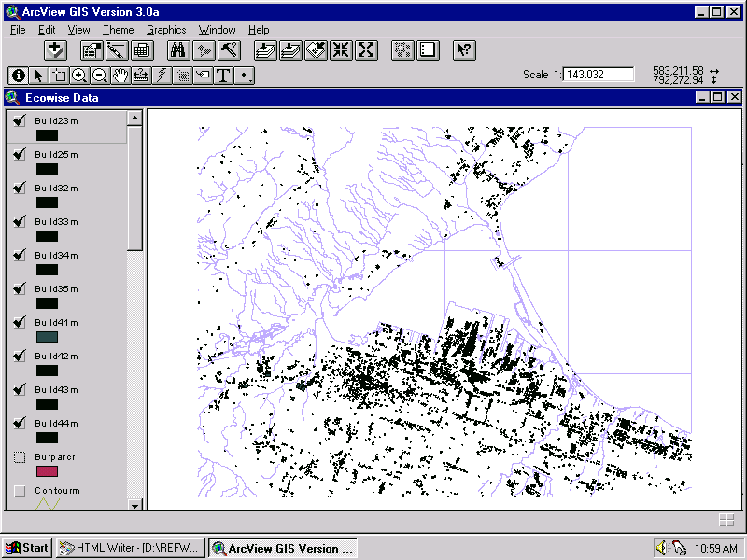Switch to HTML Writer taskbar button
Image resolution: width=747 pixels, height=560 pixels.
pos(130,548)
